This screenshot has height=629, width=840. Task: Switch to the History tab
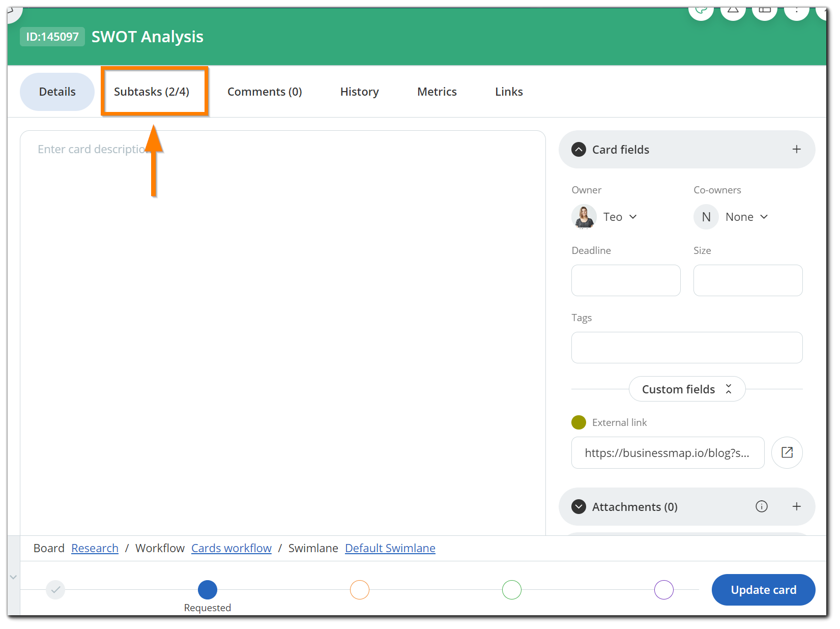[360, 92]
